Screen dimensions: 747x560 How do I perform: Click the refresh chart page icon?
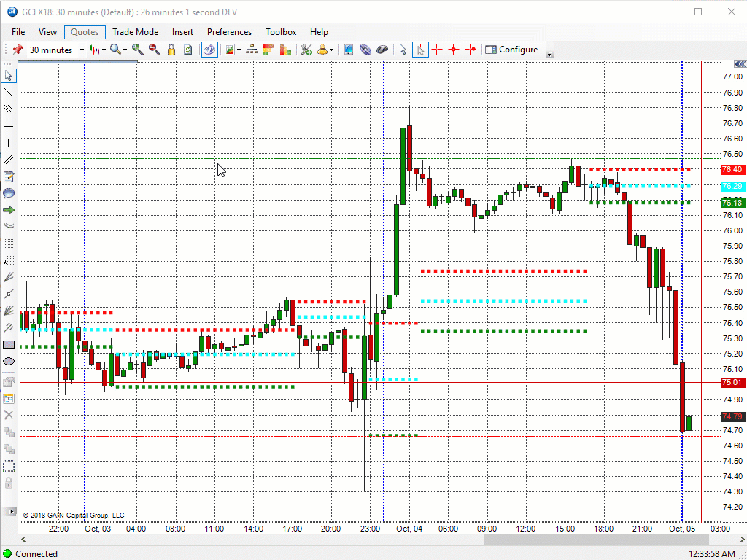click(187, 50)
